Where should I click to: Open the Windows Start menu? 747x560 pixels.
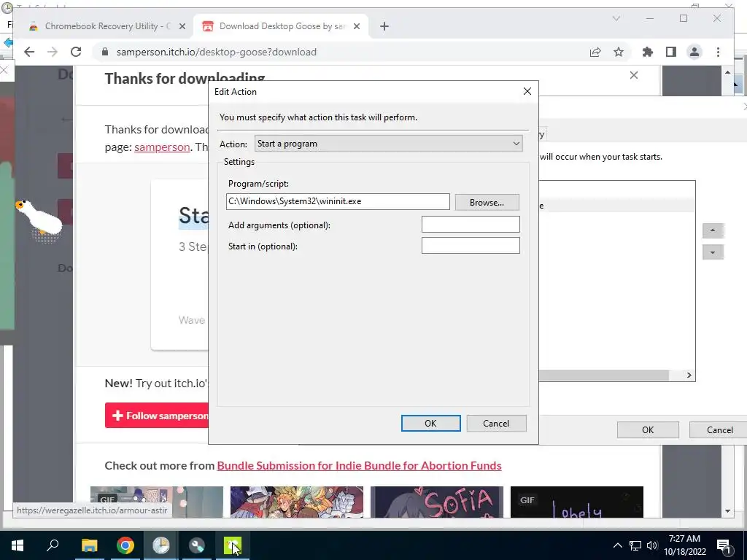point(18,545)
